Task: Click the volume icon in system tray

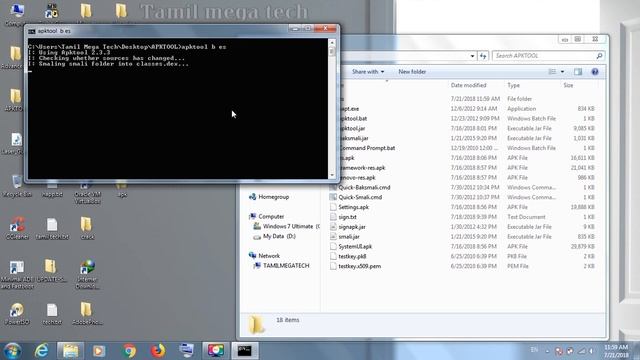Action: pyautogui.click(x=591, y=351)
